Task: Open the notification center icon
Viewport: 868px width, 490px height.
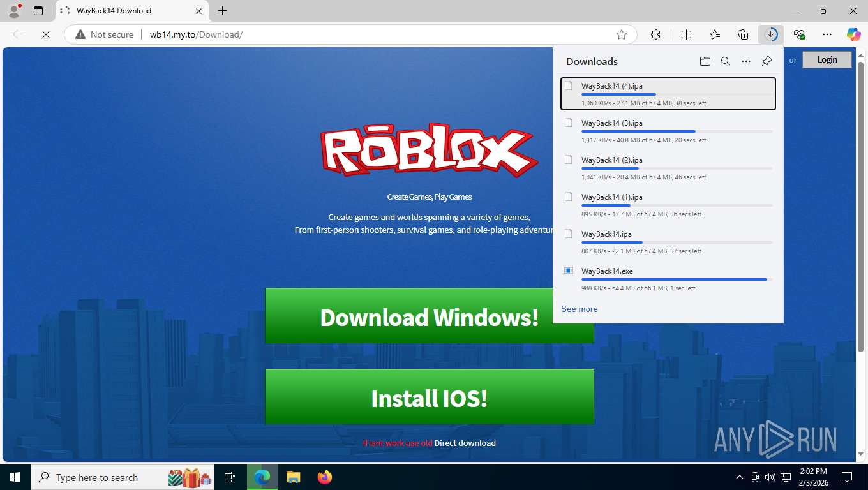Action: (x=847, y=477)
